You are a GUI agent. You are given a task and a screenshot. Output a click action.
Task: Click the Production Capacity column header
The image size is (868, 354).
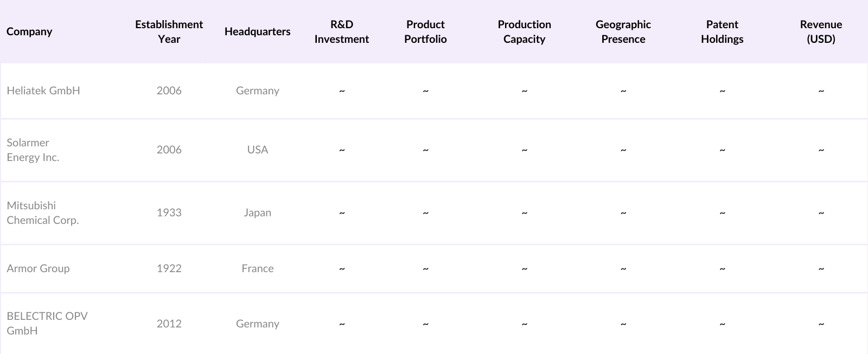524,31
